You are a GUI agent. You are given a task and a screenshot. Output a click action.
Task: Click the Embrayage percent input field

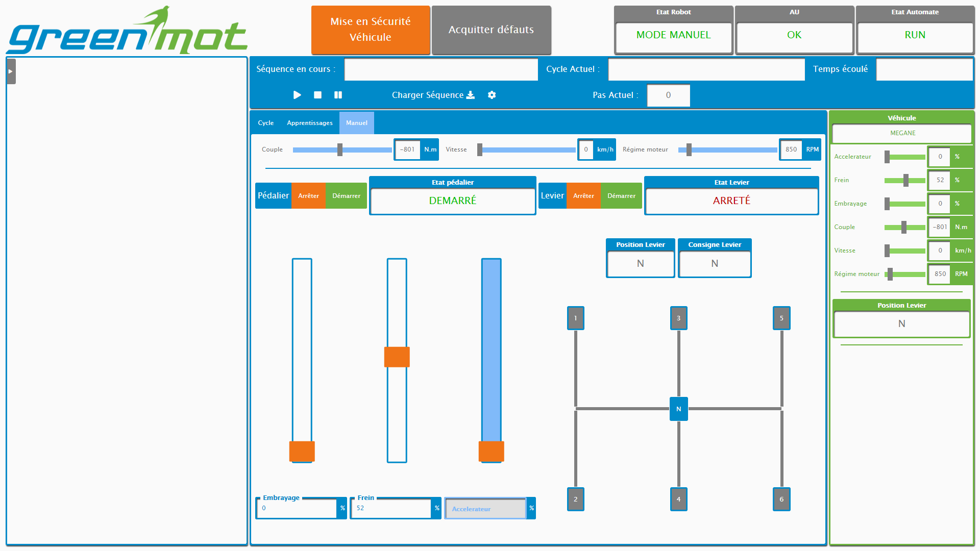coord(297,509)
